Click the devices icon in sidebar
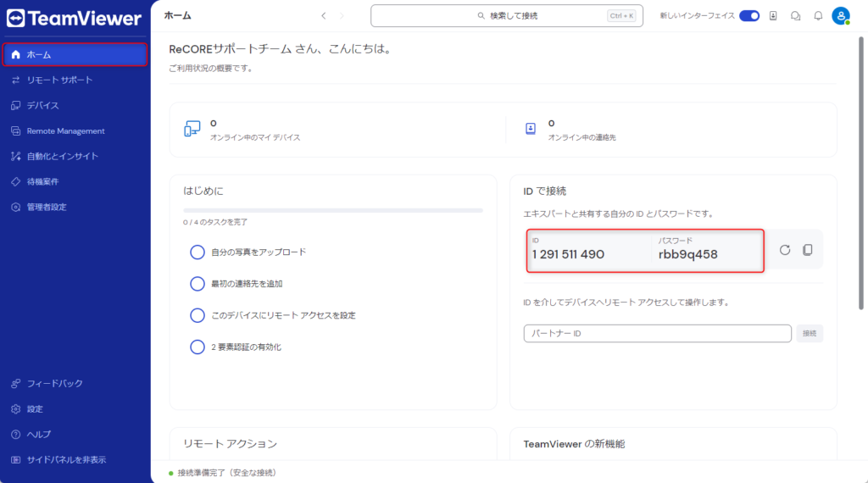The height and width of the screenshot is (483, 868). pyautogui.click(x=15, y=105)
